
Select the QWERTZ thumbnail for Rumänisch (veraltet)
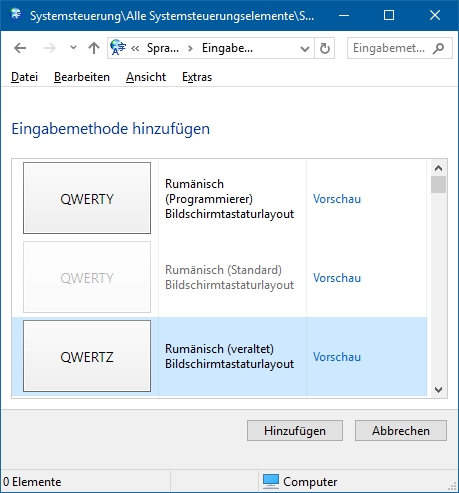87,356
